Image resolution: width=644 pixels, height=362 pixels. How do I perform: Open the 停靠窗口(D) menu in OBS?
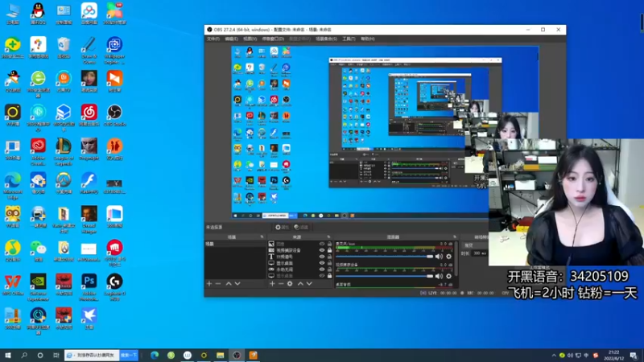tap(273, 39)
